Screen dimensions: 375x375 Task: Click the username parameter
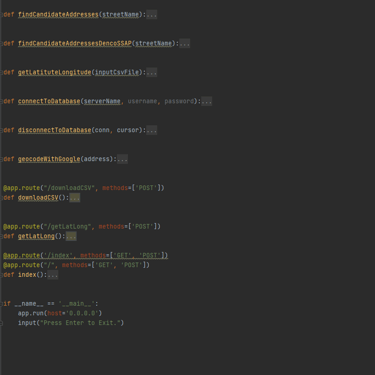pos(142,101)
